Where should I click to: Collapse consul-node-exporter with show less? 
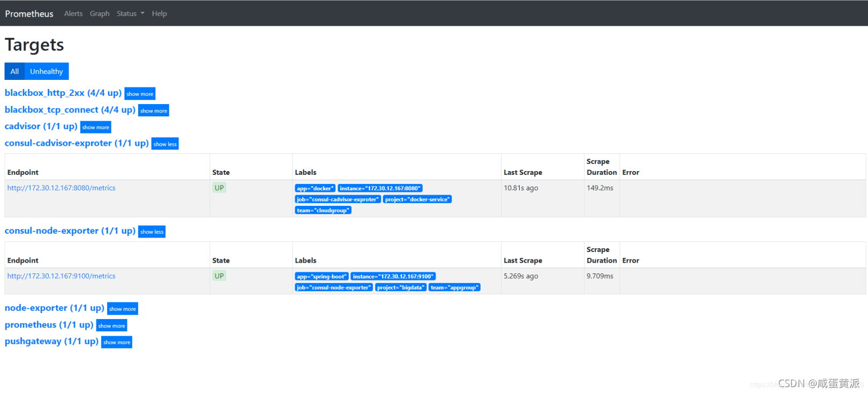coord(152,232)
